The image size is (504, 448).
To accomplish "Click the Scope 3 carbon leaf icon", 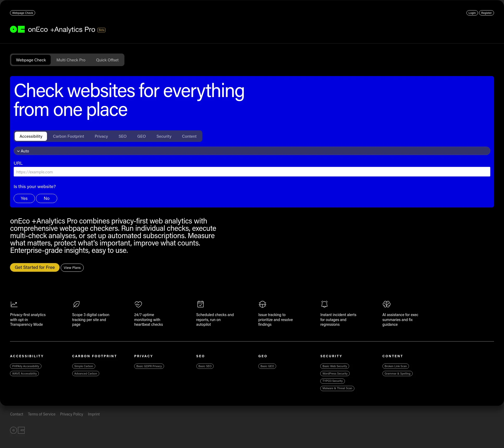I will coord(76,304).
